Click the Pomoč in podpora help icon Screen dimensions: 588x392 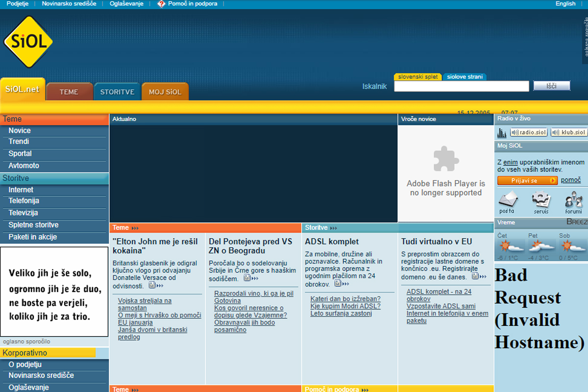[161, 4]
